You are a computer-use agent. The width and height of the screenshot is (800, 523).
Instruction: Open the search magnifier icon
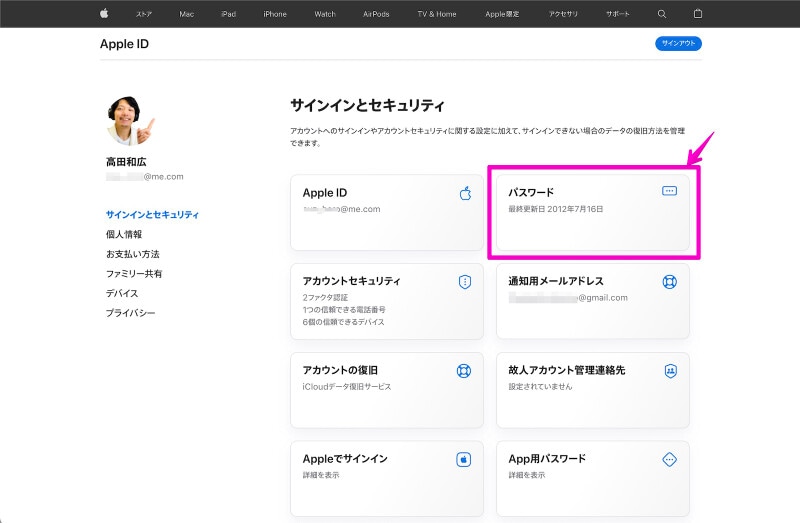pyautogui.click(x=661, y=14)
